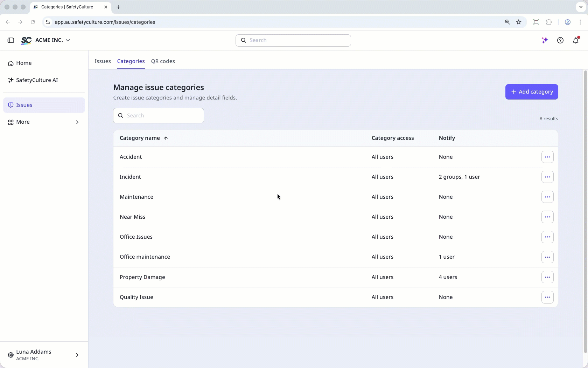Select the Categories tab
This screenshot has width=588, height=368.
pos(131,61)
